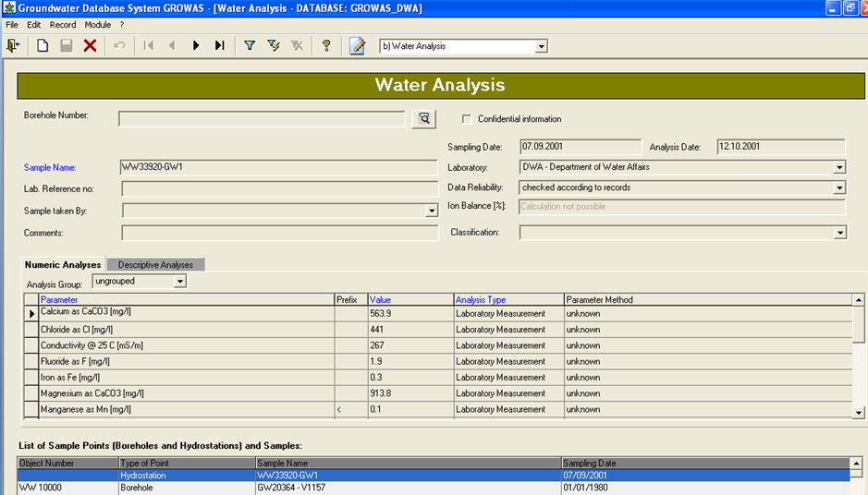Go to next record arrow
The height and width of the screenshot is (495, 868).
(x=196, y=45)
